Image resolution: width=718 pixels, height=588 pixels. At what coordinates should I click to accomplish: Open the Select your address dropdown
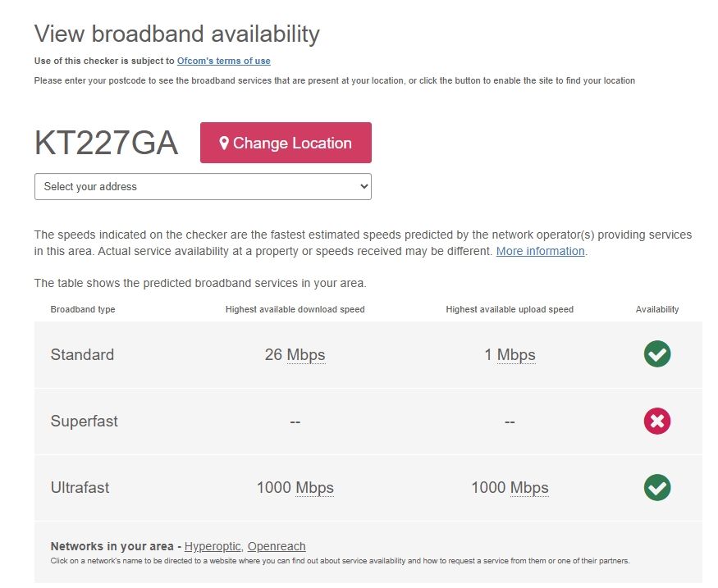point(203,186)
